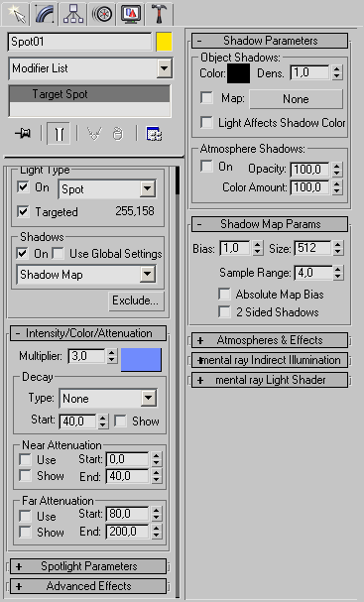
Task: Expand mental ray Light Shader rollout
Action: click(x=270, y=380)
